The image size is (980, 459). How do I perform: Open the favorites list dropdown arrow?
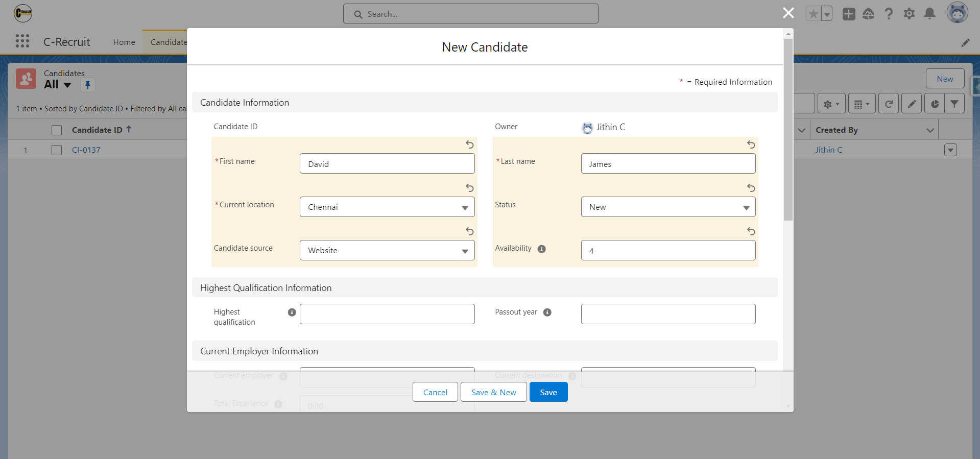point(826,14)
